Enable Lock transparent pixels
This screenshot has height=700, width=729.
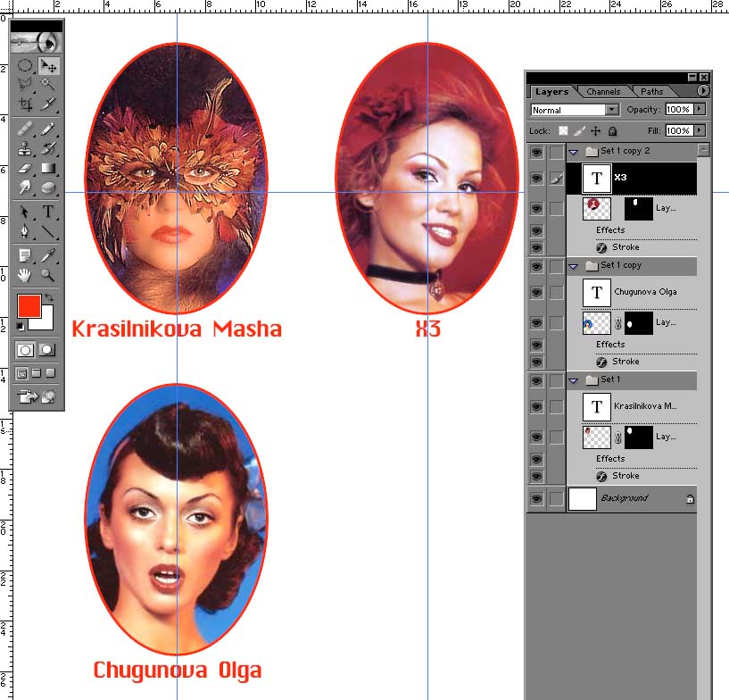[563, 130]
